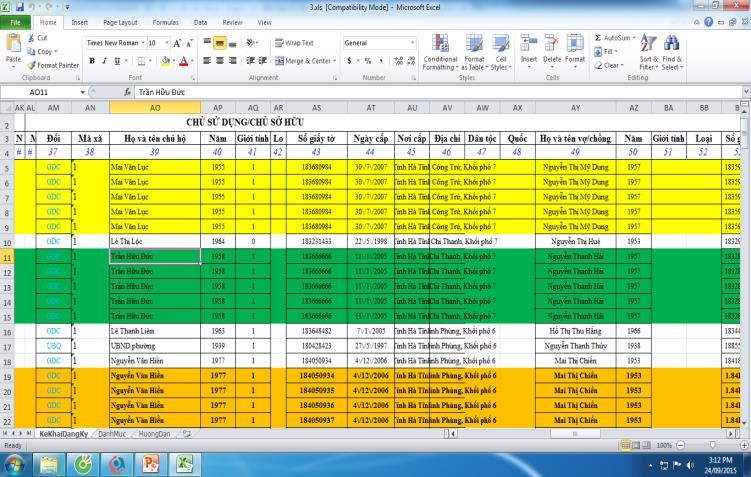The height and width of the screenshot is (477, 751).
Task: Toggle Wrap Text for selected cells
Action: point(293,43)
